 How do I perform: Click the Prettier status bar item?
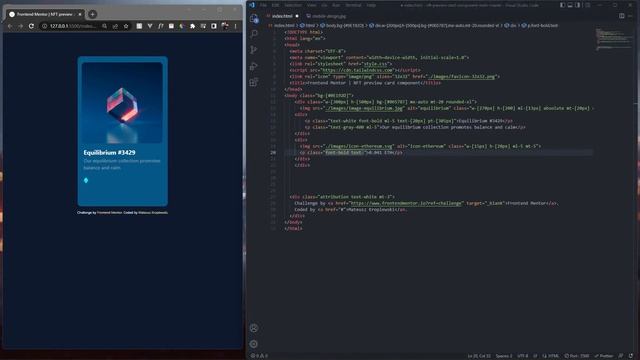(604, 356)
